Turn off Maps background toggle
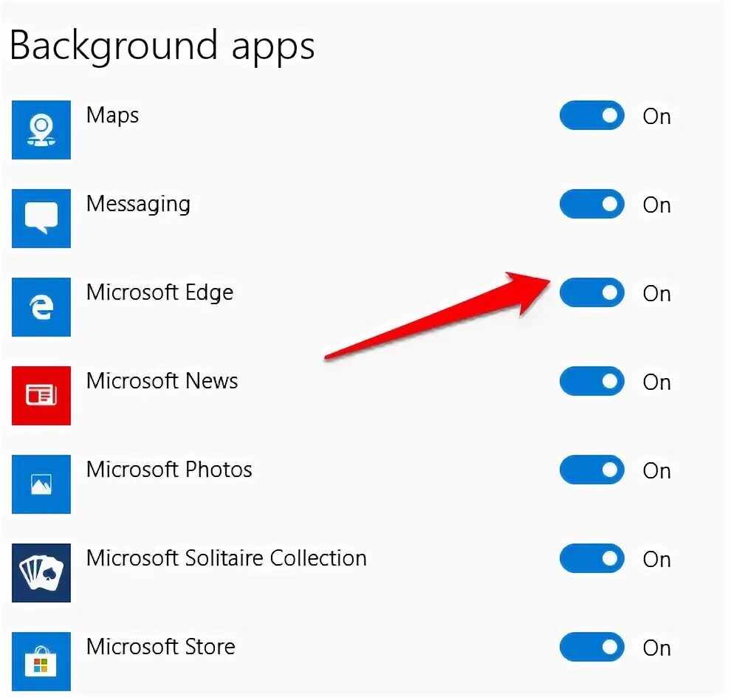The height and width of the screenshot is (700, 731). point(591,115)
